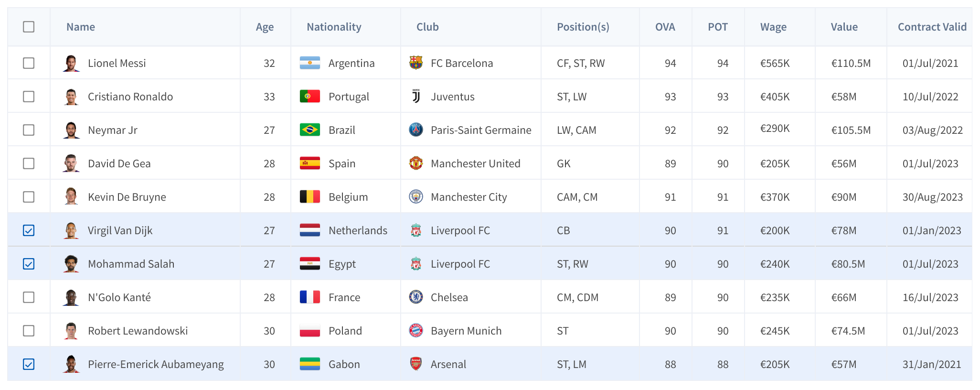The width and height of the screenshot is (980, 390).
Task: Click the Arsenal club crest icon
Action: point(416,364)
